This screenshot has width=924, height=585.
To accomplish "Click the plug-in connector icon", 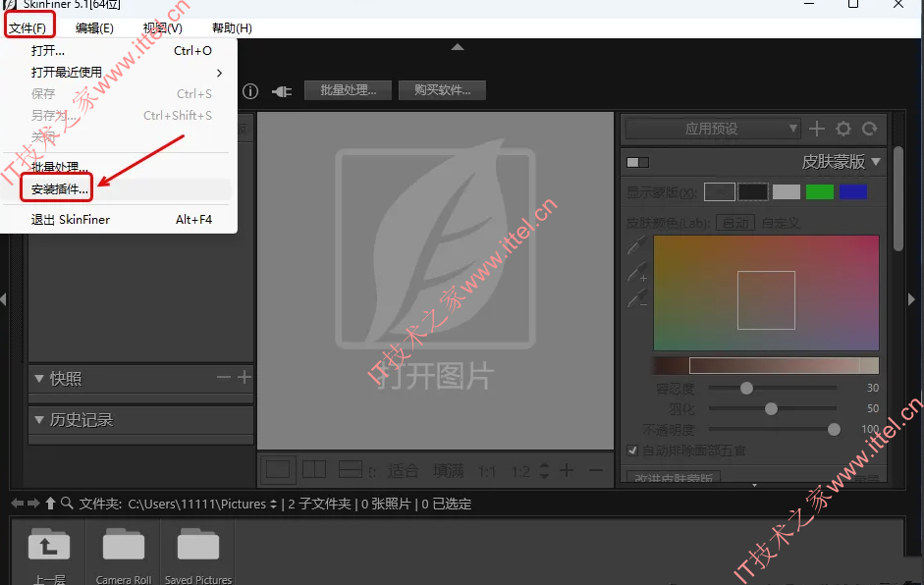I will (x=282, y=91).
